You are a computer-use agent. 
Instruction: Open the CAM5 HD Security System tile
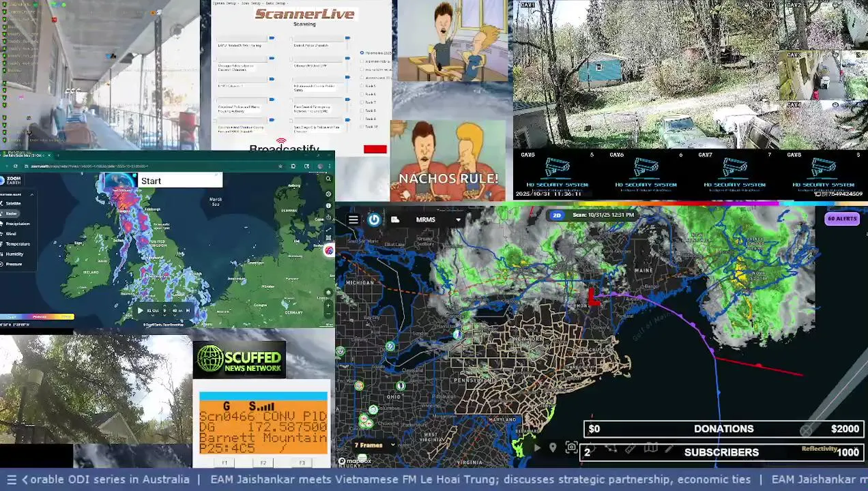[x=558, y=175]
